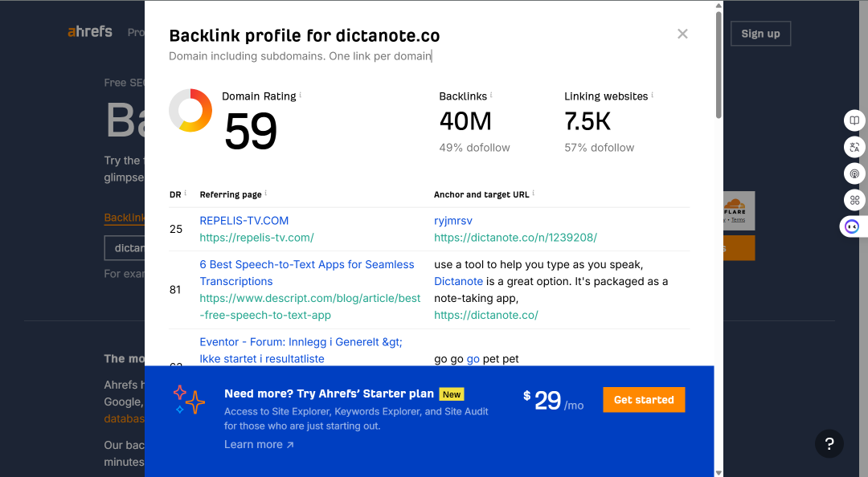This screenshot has width=868, height=477.
Task: Click the purple assistant face icon
Action: tap(852, 226)
